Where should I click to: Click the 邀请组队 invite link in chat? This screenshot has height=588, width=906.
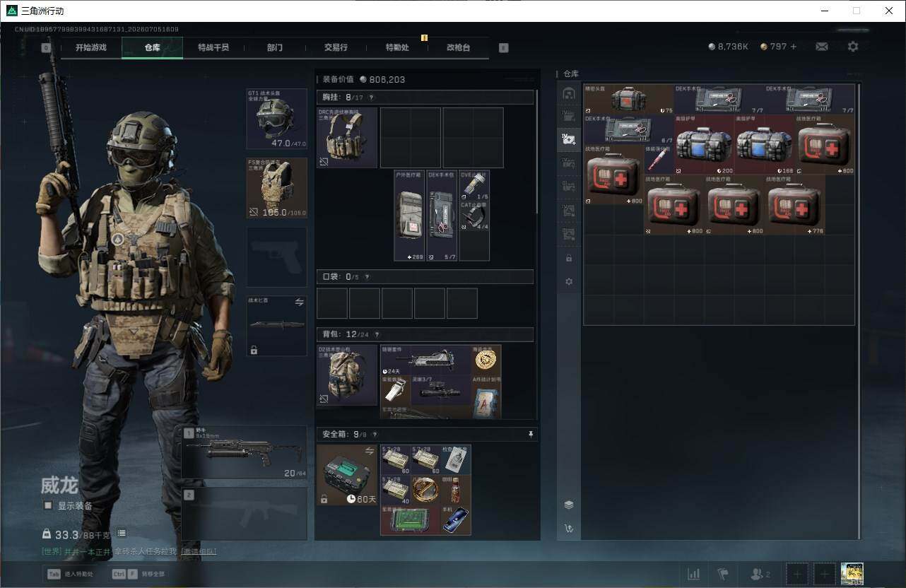point(199,551)
